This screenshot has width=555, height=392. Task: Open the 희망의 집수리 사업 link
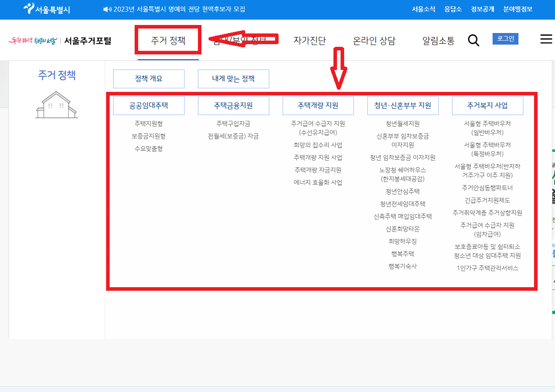318,146
